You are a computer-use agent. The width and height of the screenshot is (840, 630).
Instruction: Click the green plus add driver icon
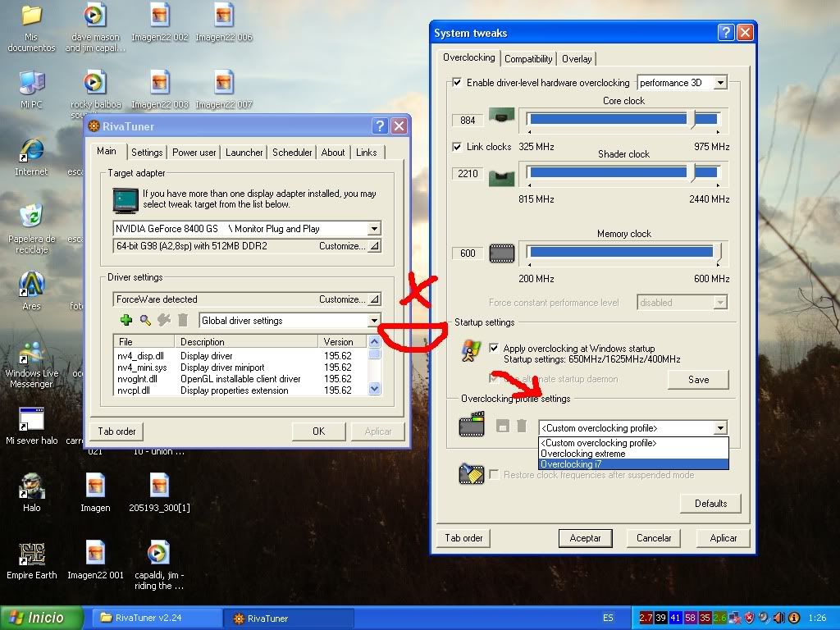click(126, 321)
